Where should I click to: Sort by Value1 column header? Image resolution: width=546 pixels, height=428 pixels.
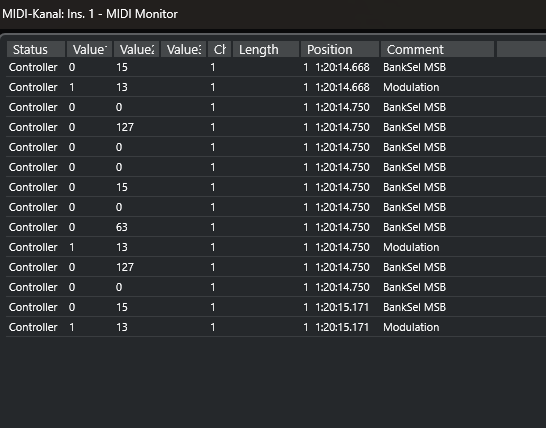coord(89,49)
